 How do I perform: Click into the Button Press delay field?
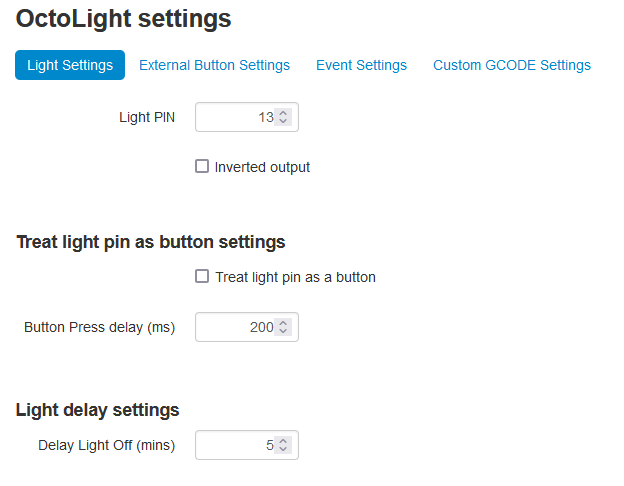click(235, 328)
